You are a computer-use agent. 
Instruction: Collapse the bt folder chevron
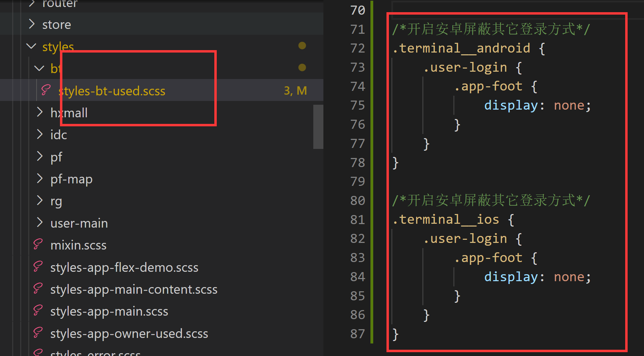pos(39,68)
